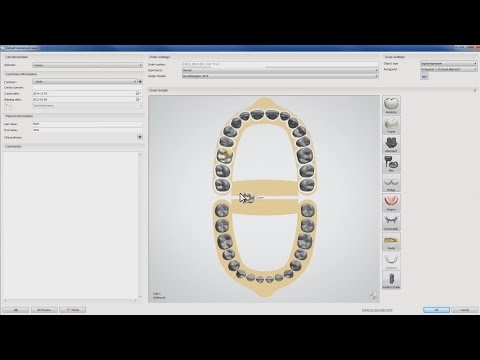Open the Object type dropdown
Viewport: 480px width, 360px height.
point(449,63)
